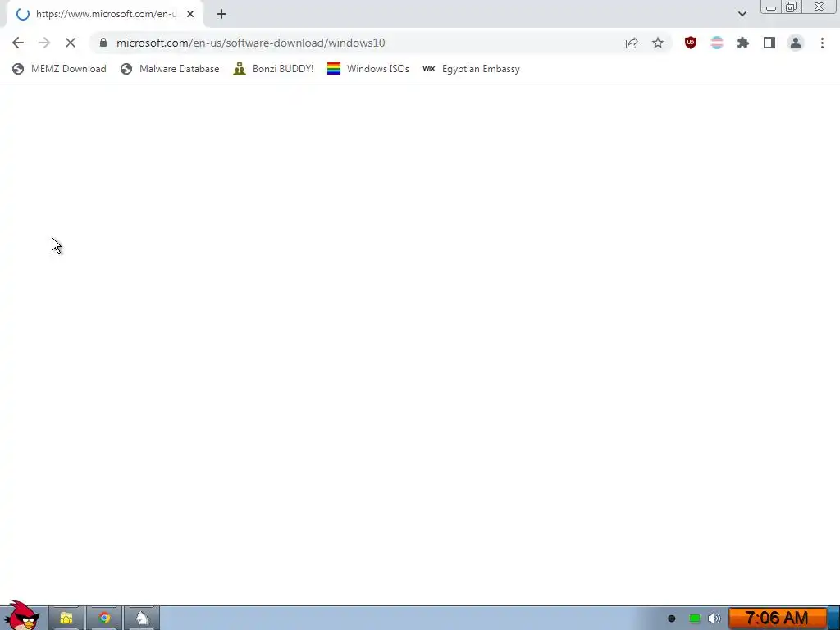Open the Egyptian Embassy bookmark
This screenshot has width=840, height=630.
pyautogui.click(x=471, y=69)
